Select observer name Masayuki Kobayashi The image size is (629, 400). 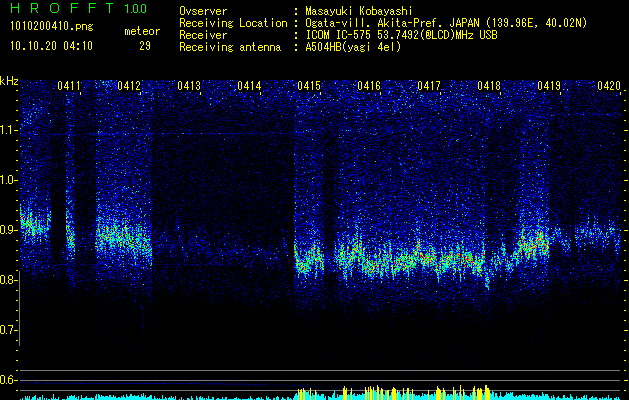coord(359,11)
